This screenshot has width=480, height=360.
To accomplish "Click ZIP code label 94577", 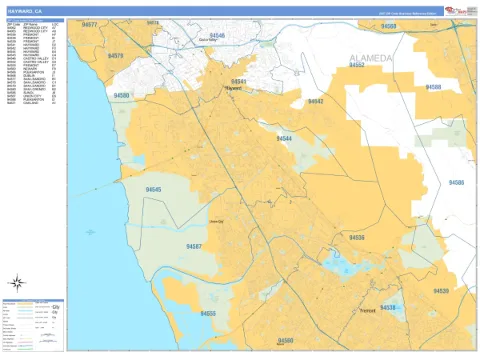I will 89,24.
